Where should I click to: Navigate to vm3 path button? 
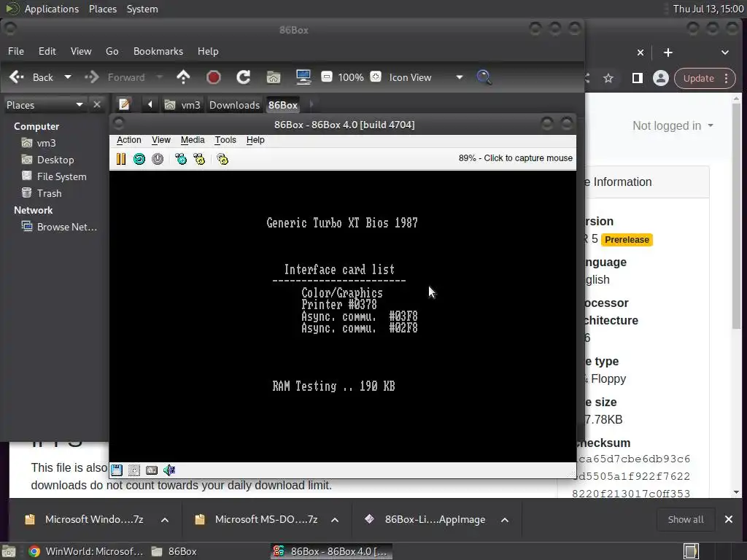(182, 105)
